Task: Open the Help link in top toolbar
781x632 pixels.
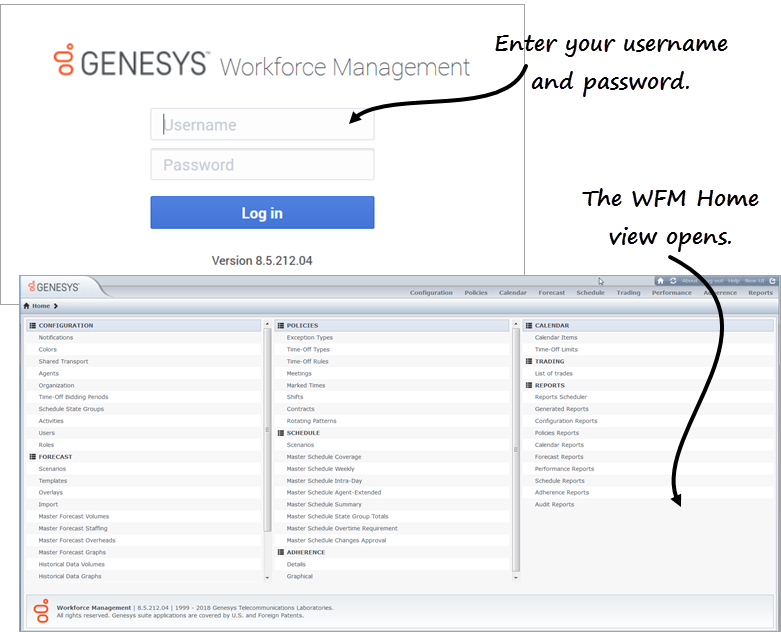Action: pyautogui.click(x=734, y=281)
